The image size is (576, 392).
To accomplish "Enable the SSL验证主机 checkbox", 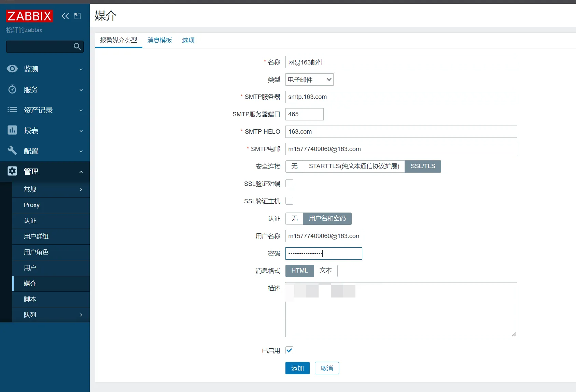I will (x=289, y=201).
